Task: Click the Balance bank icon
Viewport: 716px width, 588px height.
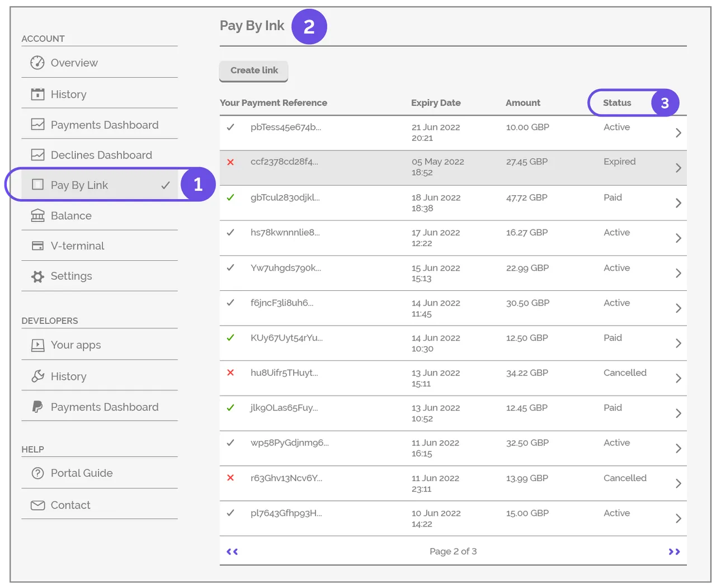Action: pos(37,215)
